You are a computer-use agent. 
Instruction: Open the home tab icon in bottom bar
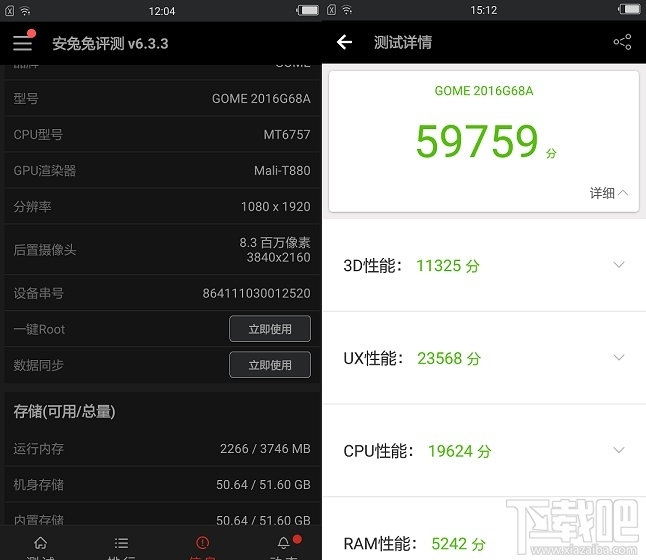(x=40, y=543)
